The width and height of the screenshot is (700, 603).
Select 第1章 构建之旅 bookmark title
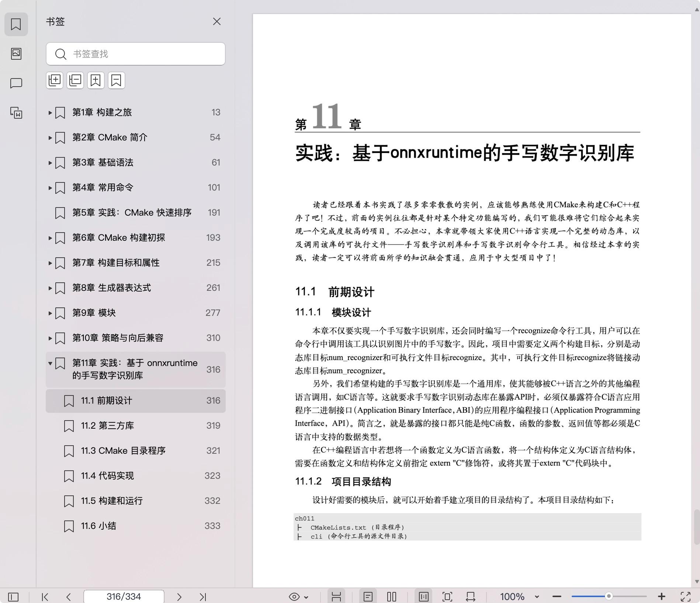click(x=102, y=112)
